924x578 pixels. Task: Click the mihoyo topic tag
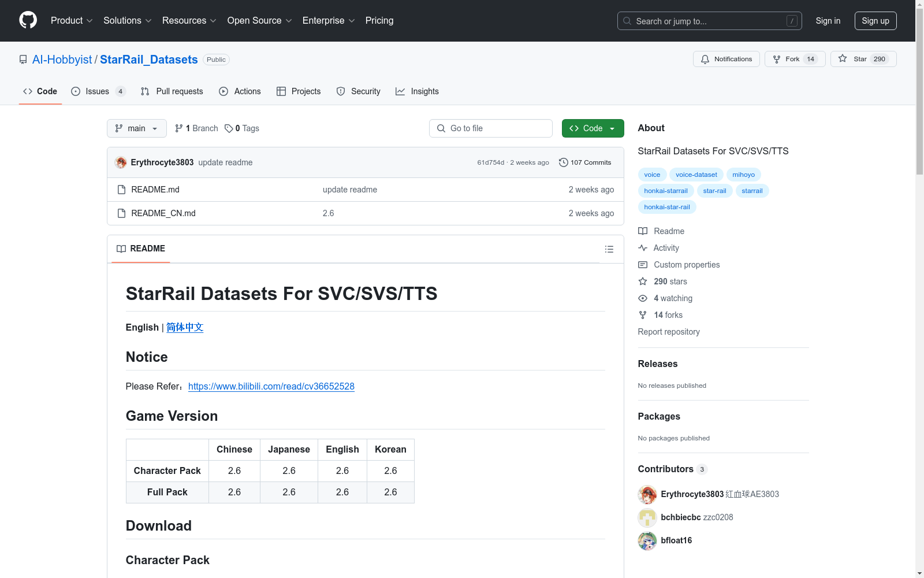(x=744, y=175)
